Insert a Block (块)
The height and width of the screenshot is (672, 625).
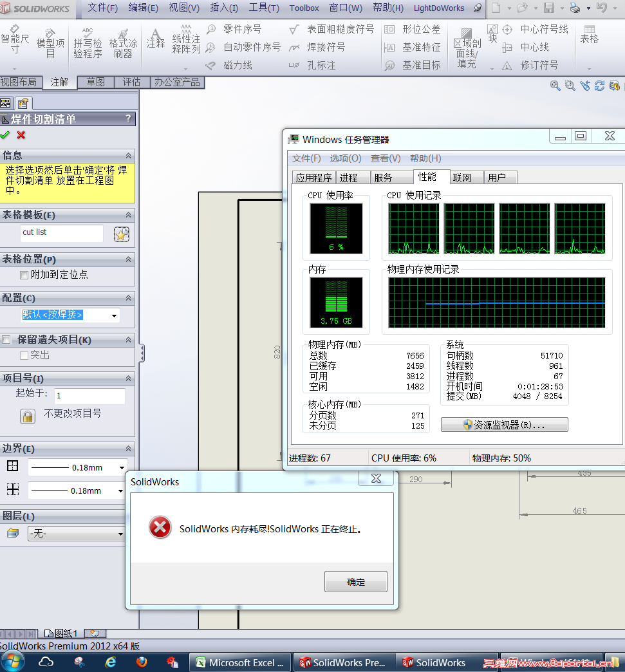492,33
